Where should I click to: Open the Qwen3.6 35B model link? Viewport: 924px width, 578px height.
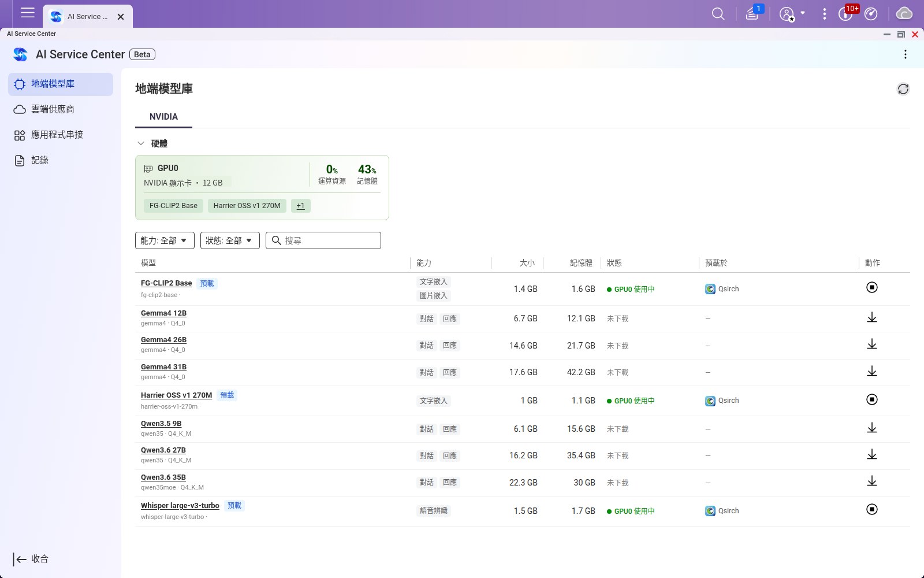click(x=163, y=477)
